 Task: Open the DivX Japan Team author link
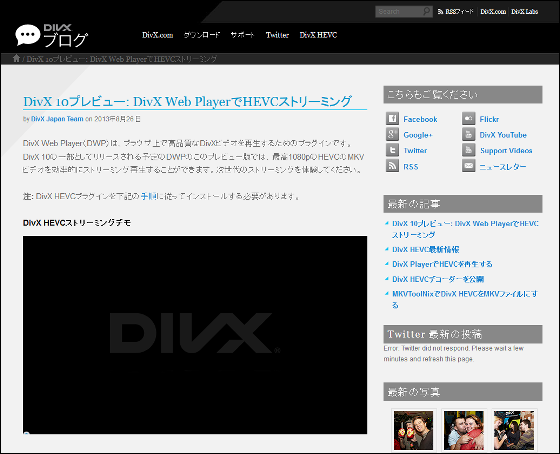click(57, 119)
